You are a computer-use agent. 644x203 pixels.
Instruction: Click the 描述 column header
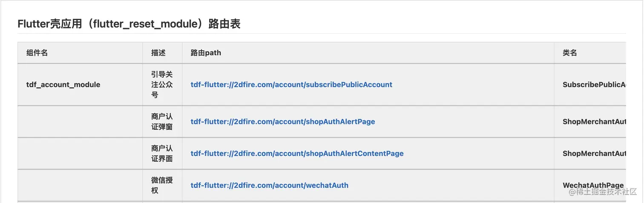click(x=158, y=53)
